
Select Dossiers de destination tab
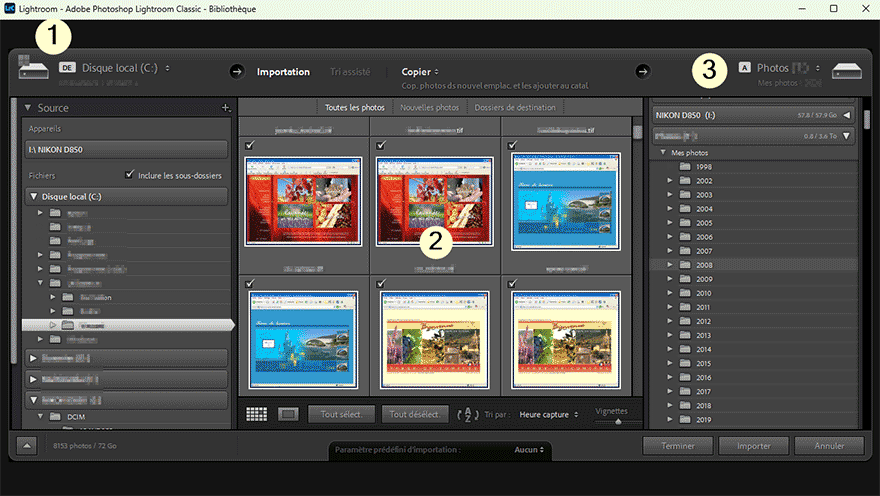click(x=515, y=107)
